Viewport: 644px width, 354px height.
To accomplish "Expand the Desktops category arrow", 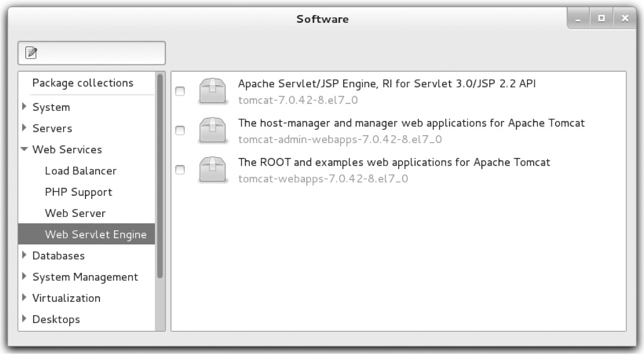I will [x=24, y=319].
